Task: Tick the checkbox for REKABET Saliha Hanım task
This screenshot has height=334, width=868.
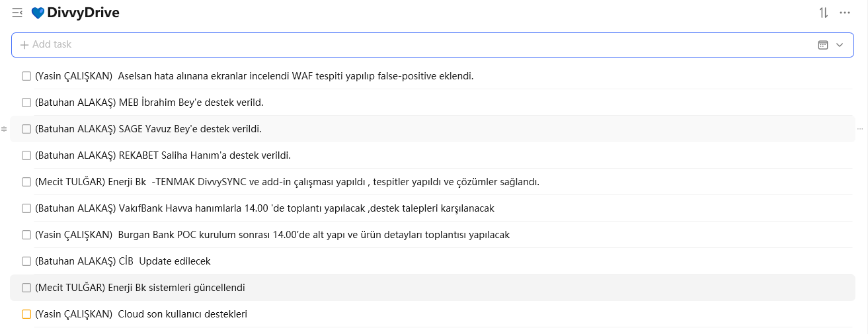Action: 26,155
